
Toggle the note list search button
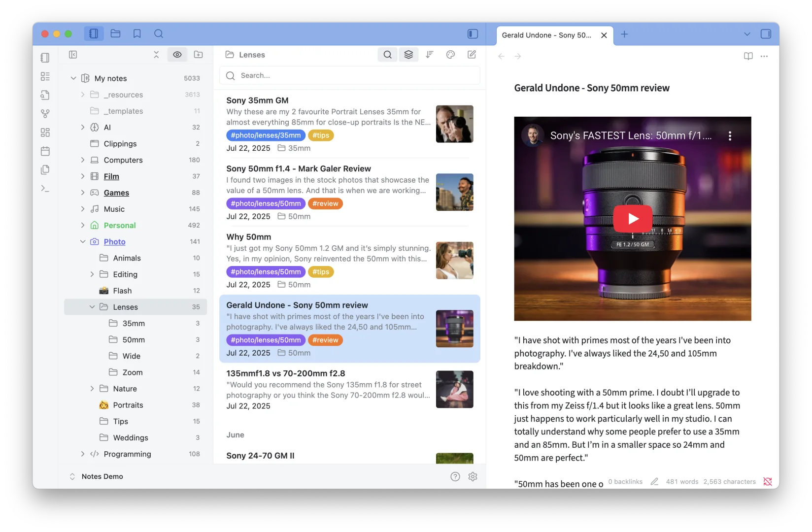(388, 55)
